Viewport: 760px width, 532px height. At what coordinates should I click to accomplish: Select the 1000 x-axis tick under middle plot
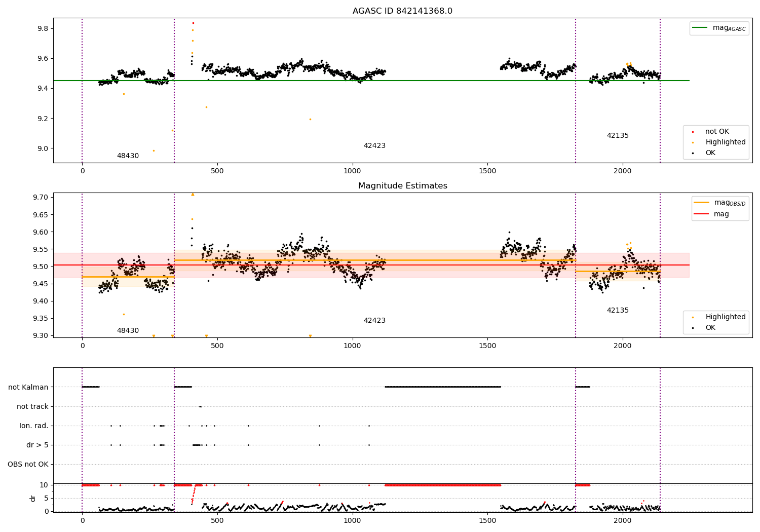tap(352, 346)
